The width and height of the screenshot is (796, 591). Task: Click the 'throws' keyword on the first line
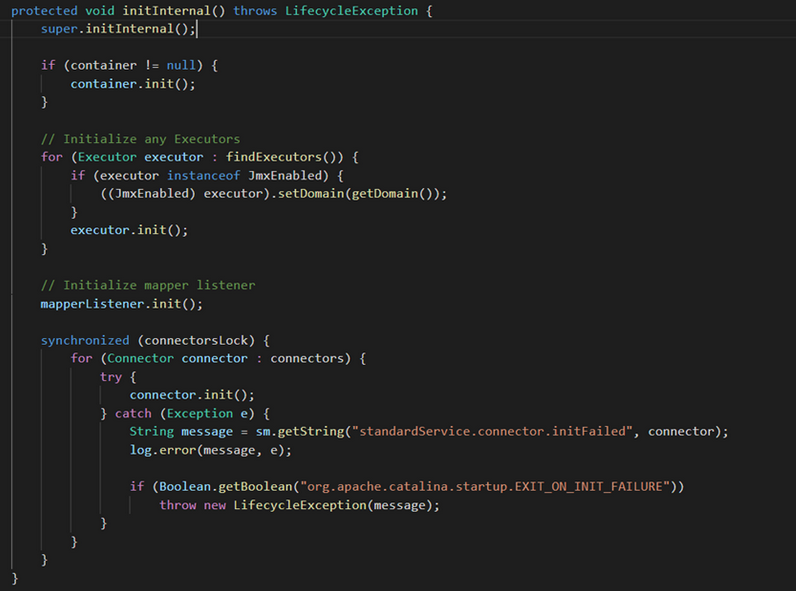[x=255, y=11]
